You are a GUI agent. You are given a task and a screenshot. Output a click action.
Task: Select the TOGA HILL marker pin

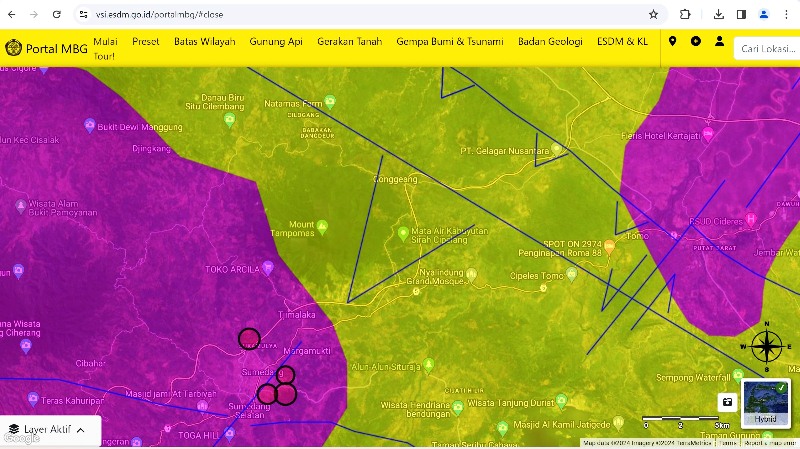(230, 434)
